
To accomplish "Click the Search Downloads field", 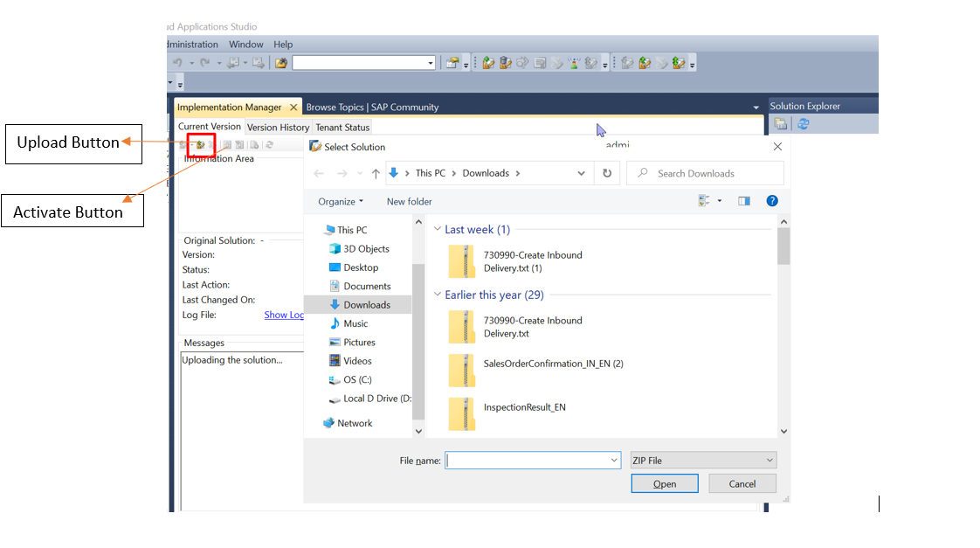I will coord(705,173).
